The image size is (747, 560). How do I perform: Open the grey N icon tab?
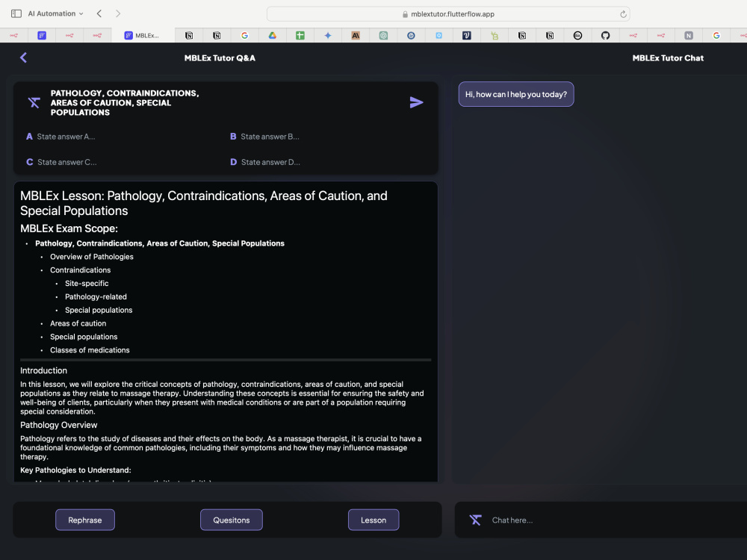pyautogui.click(x=689, y=35)
